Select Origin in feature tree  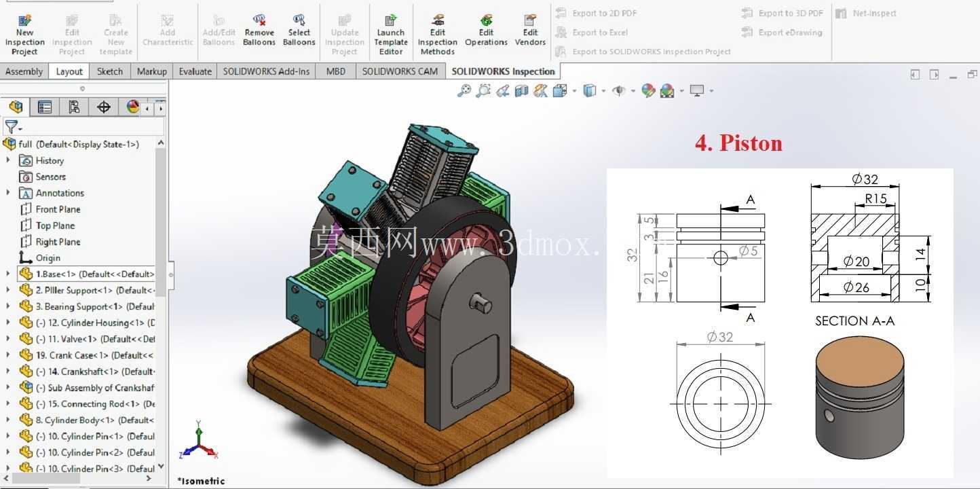click(x=40, y=257)
